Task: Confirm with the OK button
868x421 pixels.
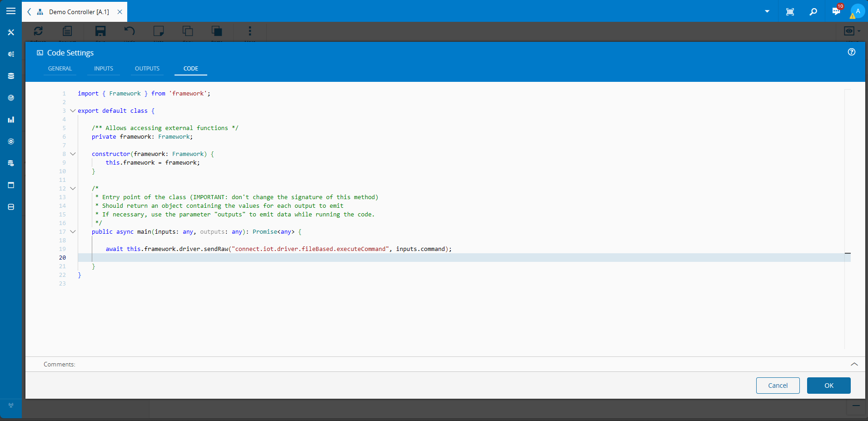Action: tap(829, 386)
